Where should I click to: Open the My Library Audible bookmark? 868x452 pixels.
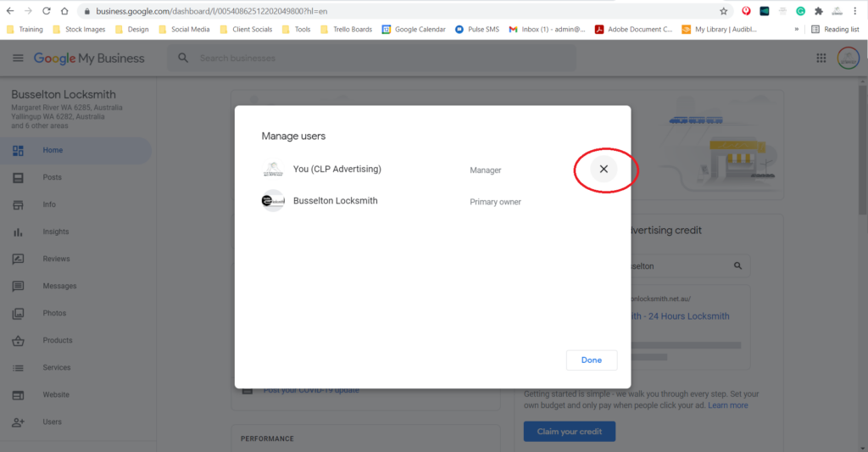[x=719, y=30]
